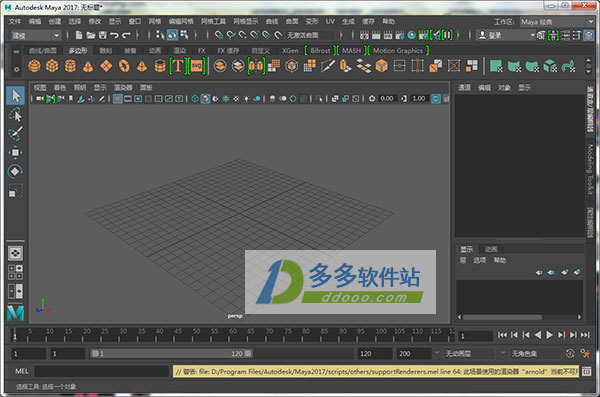600x397 pixels.
Task: Create a polygon plane from the shelf
Action: 106,66
